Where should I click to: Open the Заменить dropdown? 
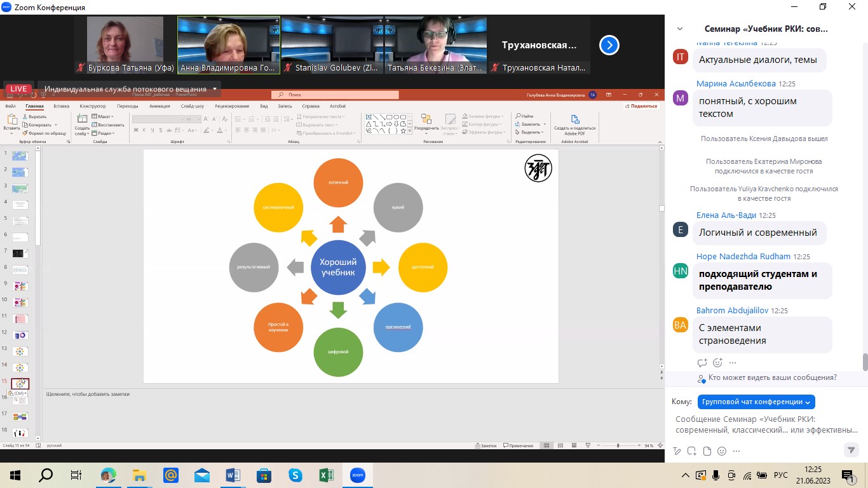pyautogui.click(x=529, y=124)
